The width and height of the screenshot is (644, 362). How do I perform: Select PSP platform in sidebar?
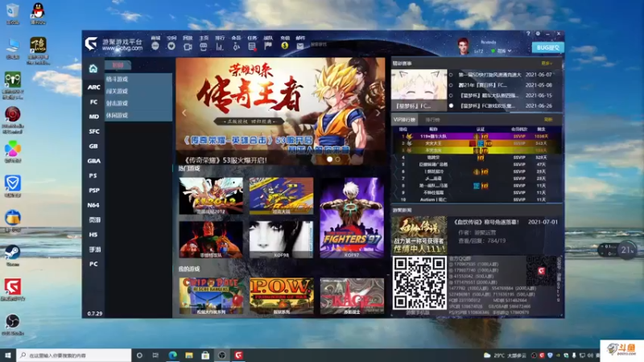pyautogui.click(x=93, y=191)
